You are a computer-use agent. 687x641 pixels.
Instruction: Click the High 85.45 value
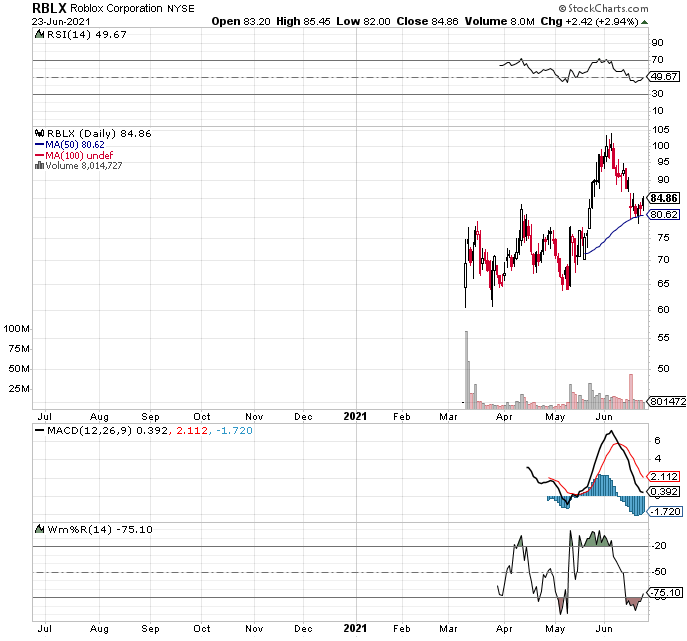(x=303, y=21)
